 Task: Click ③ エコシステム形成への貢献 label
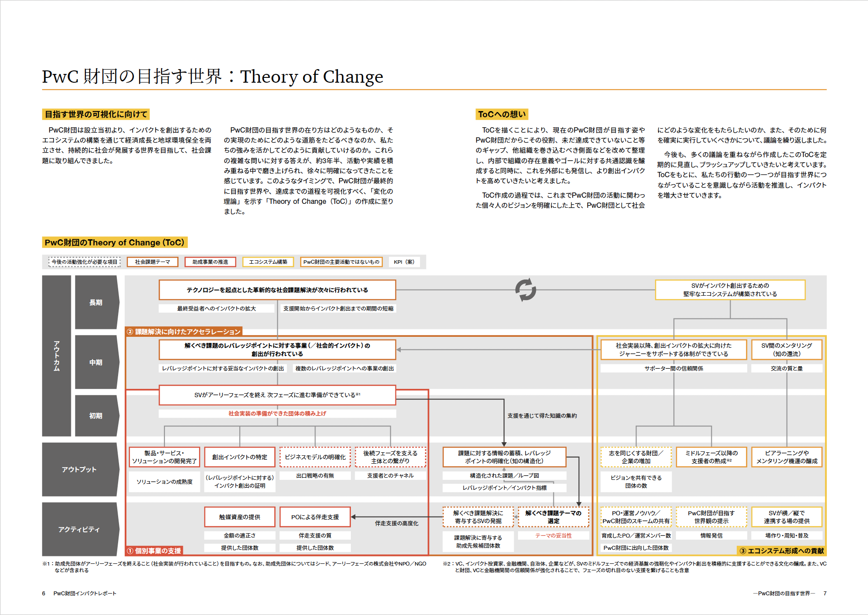coord(781,551)
